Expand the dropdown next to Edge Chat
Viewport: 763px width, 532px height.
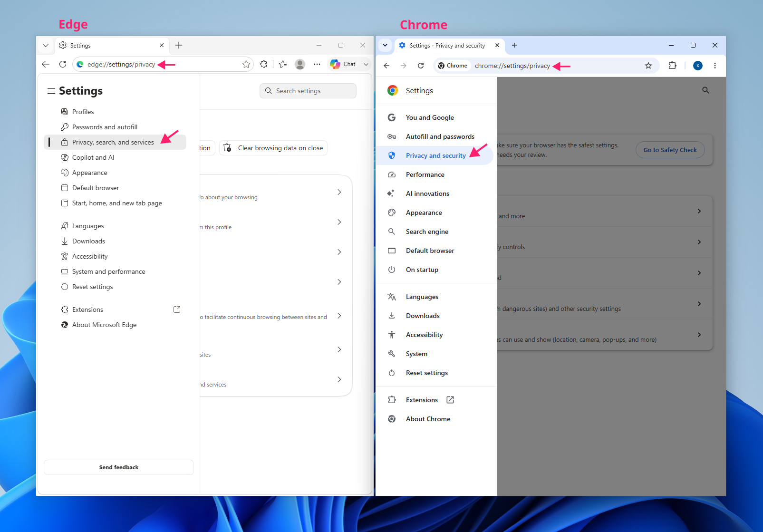(x=366, y=64)
